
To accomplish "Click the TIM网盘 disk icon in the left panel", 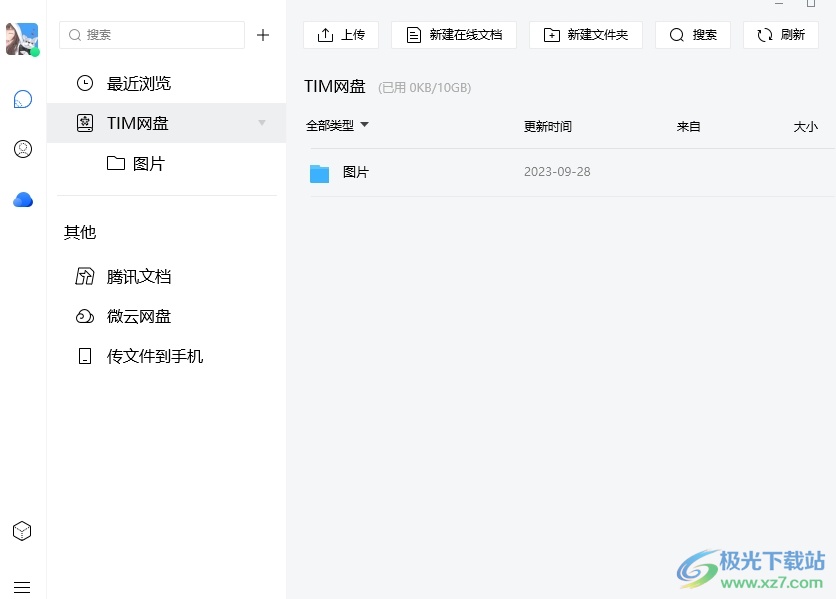I will coord(85,123).
